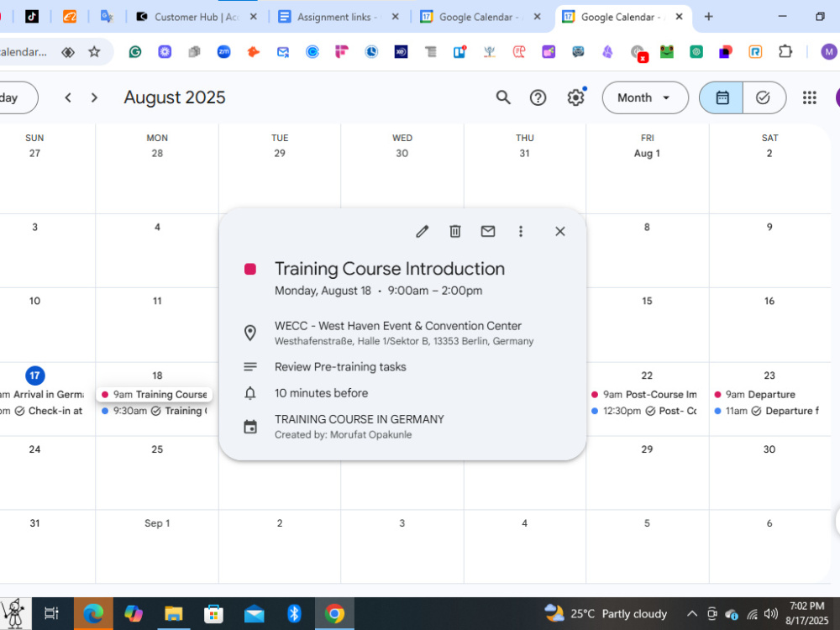840x630 pixels.
Task: Click the WECC location name
Action: click(x=398, y=326)
